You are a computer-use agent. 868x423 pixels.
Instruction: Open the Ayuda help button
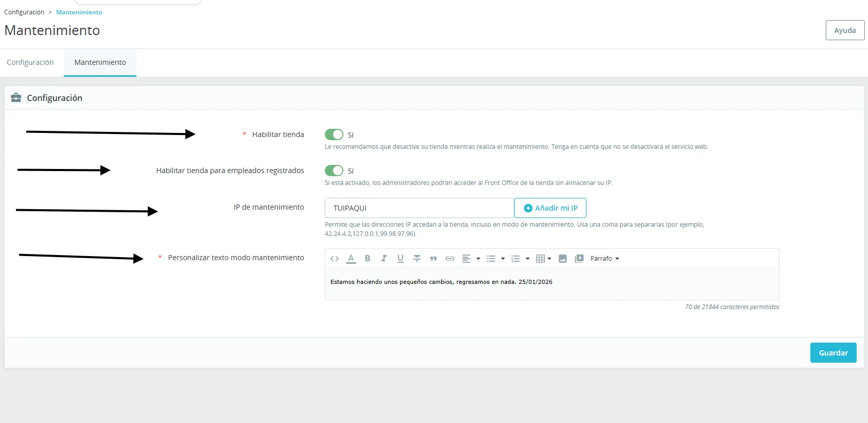845,30
